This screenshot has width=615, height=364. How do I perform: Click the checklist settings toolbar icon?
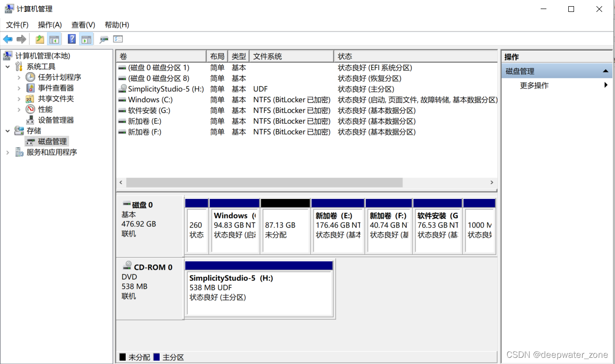click(118, 39)
